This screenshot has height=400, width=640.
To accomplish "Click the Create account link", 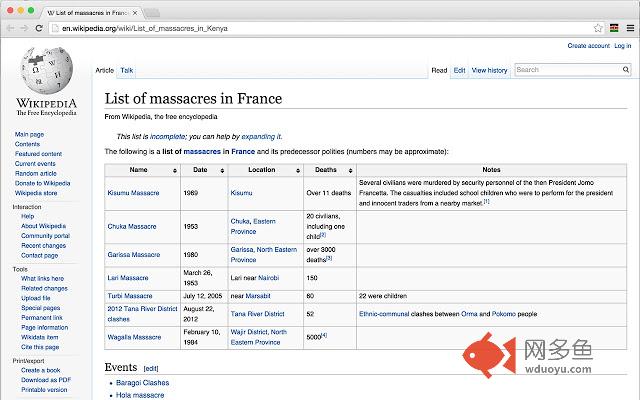I will click(588, 46).
